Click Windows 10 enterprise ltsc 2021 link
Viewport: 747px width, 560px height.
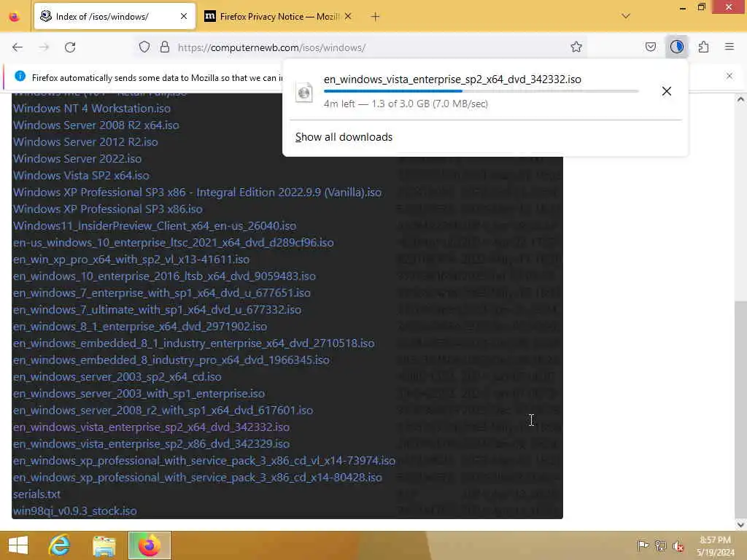[173, 242]
